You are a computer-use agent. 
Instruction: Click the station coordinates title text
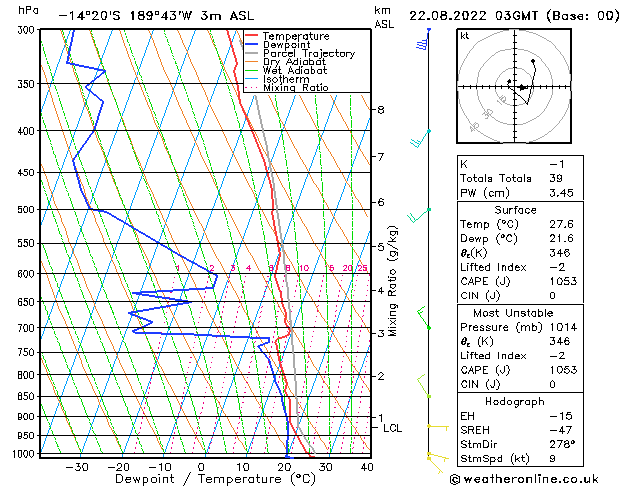(x=156, y=16)
